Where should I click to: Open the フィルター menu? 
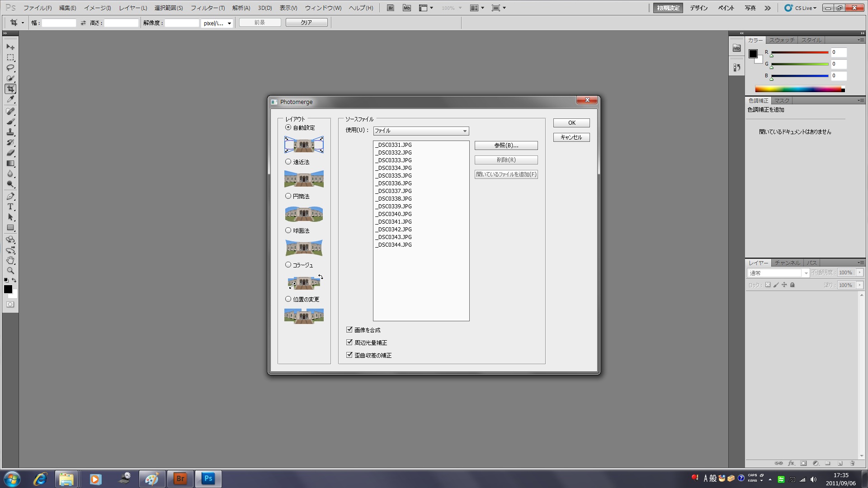(207, 8)
